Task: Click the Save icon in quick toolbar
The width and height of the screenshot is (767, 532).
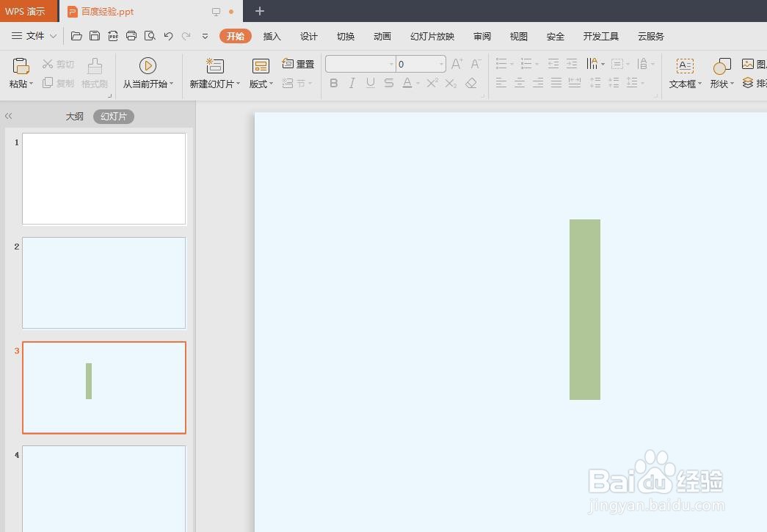Action: coord(95,36)
